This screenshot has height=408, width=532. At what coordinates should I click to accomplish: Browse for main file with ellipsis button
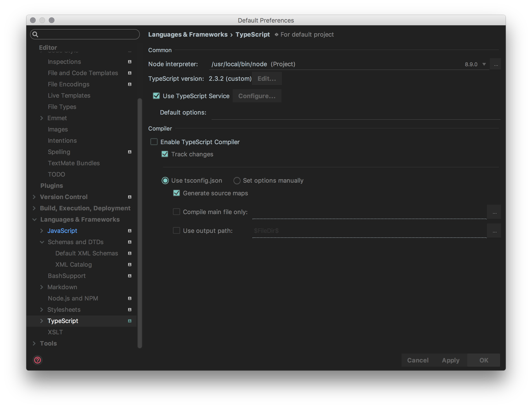[x=494, y=212]
